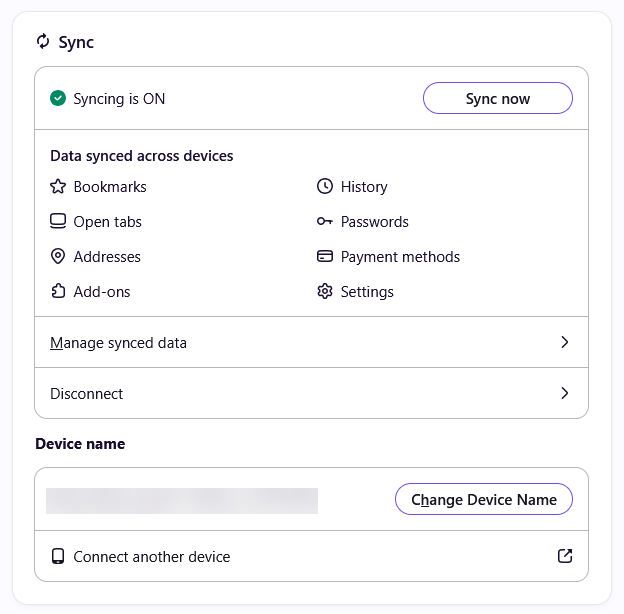624x614 pixels.
Task: Click the History label
Action: click(364, 187)
